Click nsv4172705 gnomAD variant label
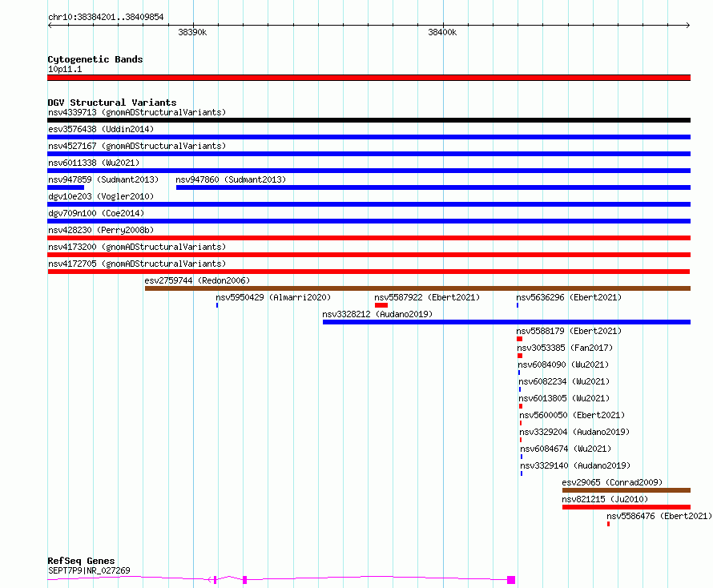The width and height of the screenshot is (713, 588). 137,264
